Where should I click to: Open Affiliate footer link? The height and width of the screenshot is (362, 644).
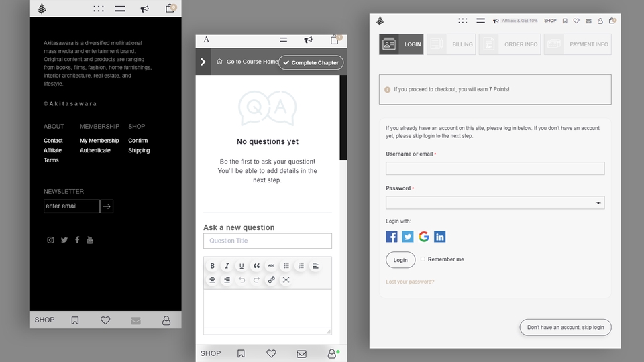point(52,150)
